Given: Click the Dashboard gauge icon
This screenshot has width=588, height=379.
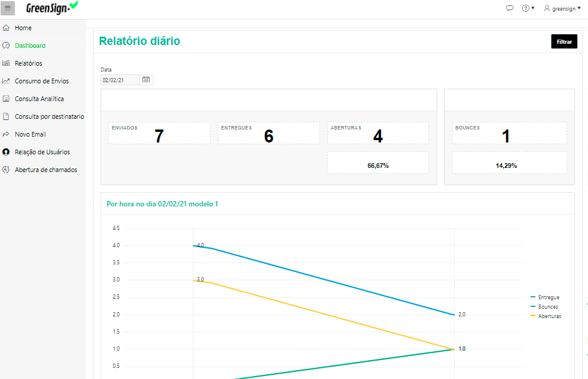Looking at the screenshot, I should click(x=6, y=46).
